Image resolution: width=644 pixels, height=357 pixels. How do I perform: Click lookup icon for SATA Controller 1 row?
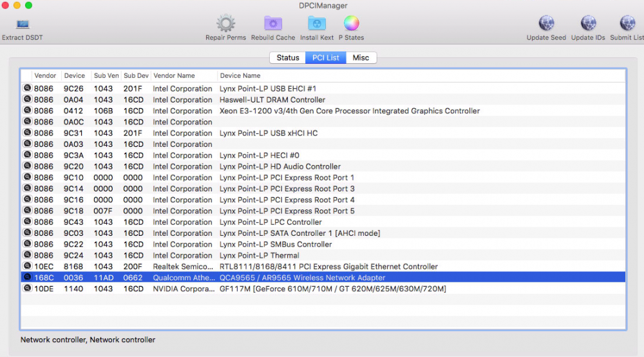[27, 232]
